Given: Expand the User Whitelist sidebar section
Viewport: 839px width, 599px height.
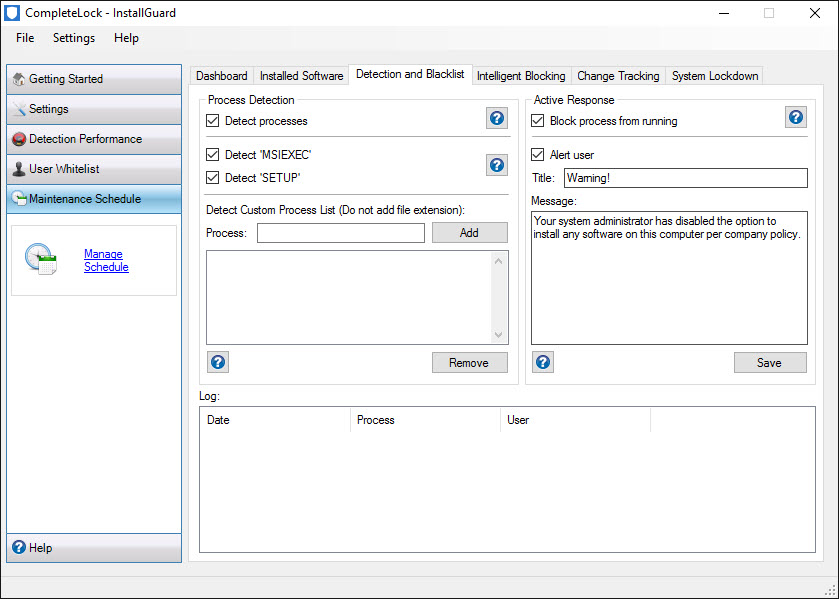Looking at the screenshot, I should [x=94, y=169].
